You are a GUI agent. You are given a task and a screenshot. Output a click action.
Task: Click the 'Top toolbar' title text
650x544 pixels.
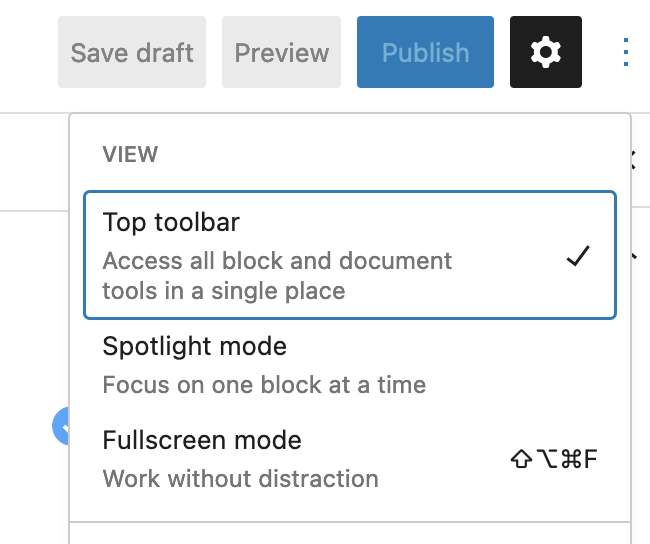(171, 222)
